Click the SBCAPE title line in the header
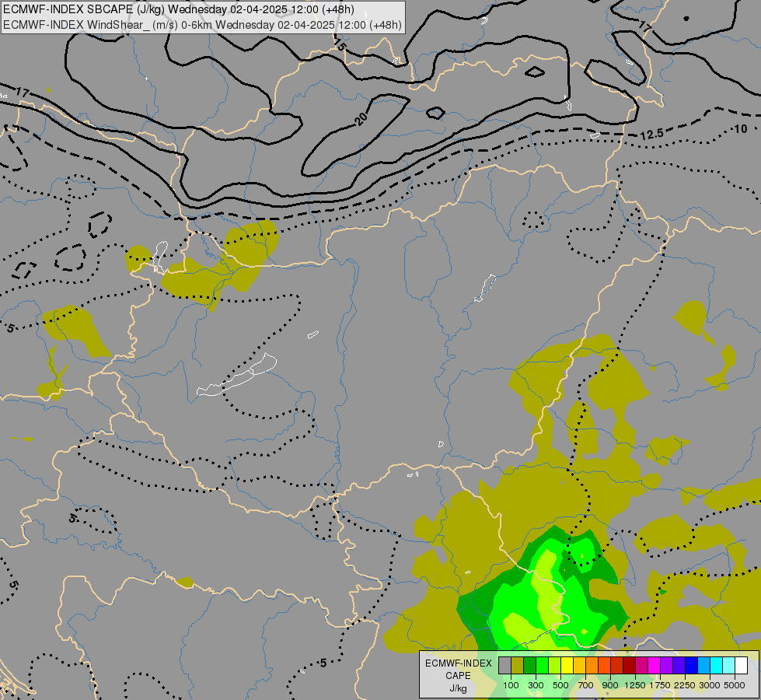761x700 pixels. [x=179, y=9]
